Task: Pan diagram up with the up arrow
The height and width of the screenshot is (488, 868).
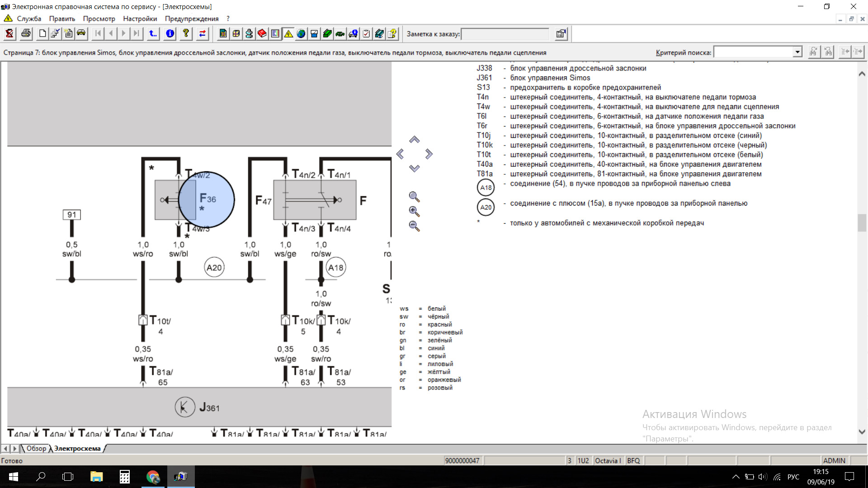Action: pos(415,140)
